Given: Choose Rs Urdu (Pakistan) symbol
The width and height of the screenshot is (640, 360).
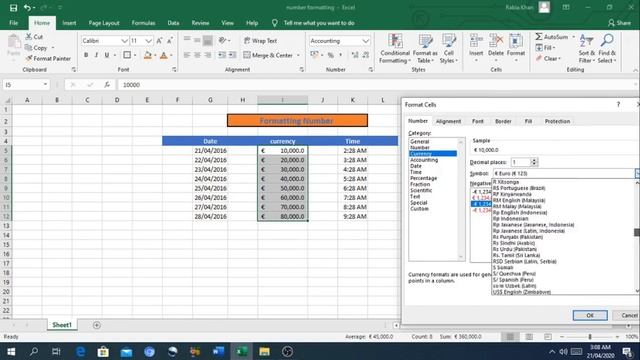Looking at the screenshot, I should 515,249.
